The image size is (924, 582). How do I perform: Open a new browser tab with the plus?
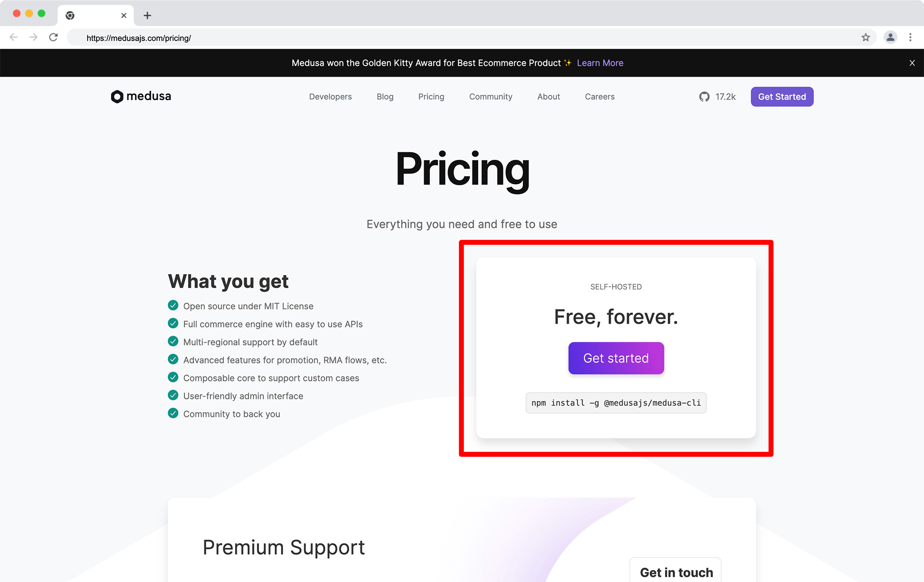point(147,15)
